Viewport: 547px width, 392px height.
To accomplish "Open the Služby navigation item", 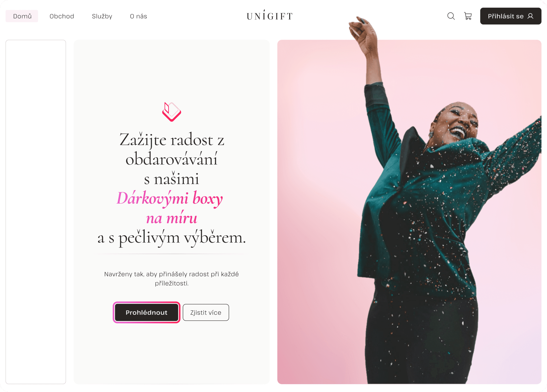I will pos(102,16).
